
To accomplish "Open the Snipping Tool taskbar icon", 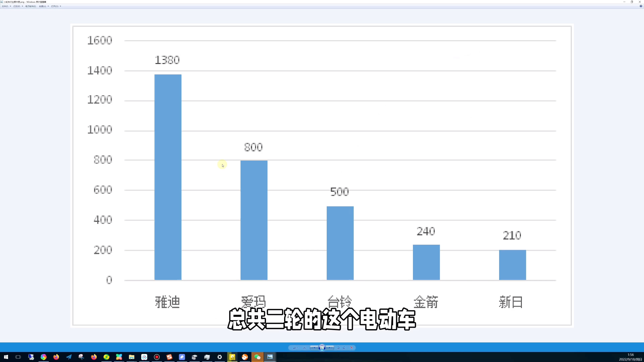I will click(81, 357).
